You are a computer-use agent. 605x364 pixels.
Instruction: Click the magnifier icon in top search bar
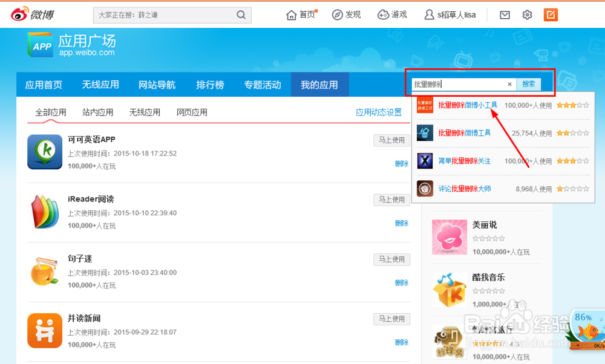(x=241, y=15)
